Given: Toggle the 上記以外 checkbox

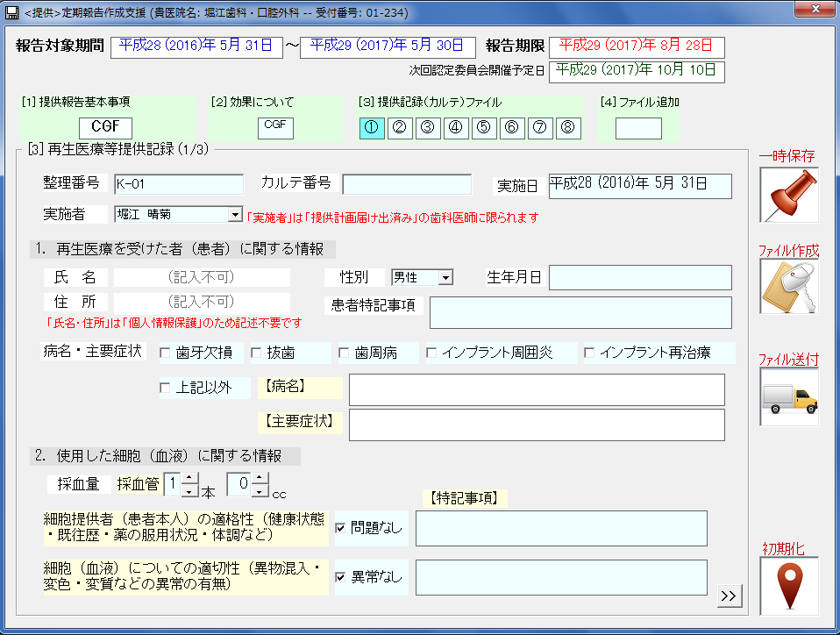Looking at the screenshot, I should click(165, 388).
